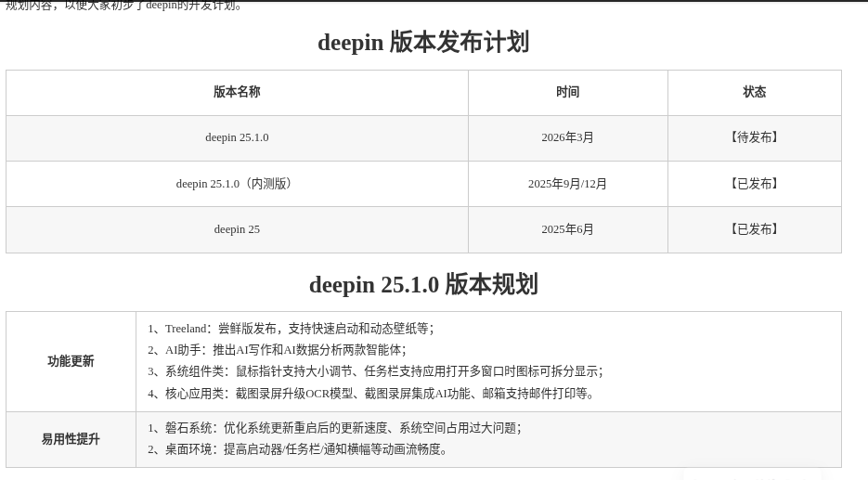This screenshot has width=868, height=480.
Task: Click the '时间' column header
Action: [x=568, y=92]
